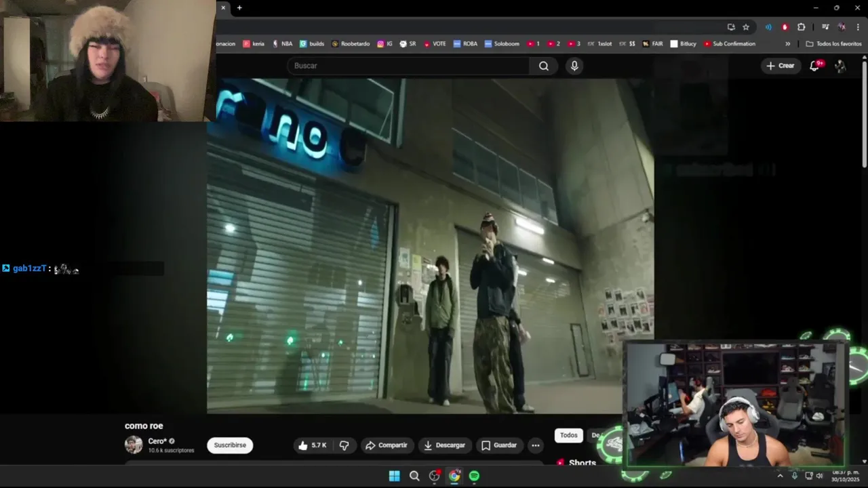Viewport: 868px width, 488px height.
Task: Open the YouTube bookmark labeled 3
Action: [x=574, y=43]
